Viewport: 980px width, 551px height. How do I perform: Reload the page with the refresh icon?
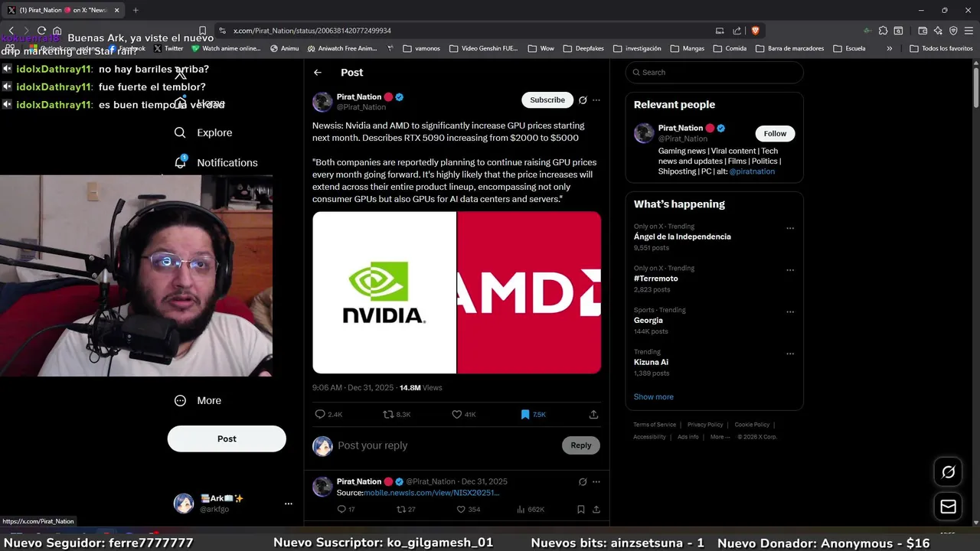pyautogui.click(x=41, y=31)
